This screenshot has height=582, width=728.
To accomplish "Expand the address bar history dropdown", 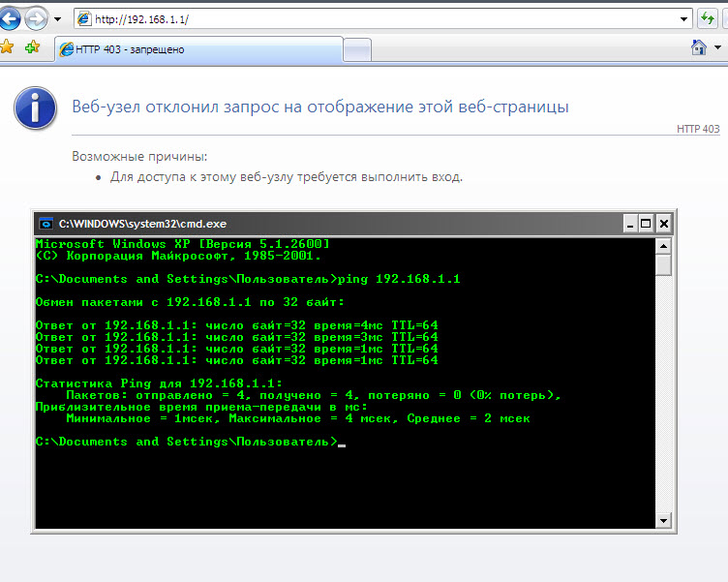I will click(x=683, y=19).
